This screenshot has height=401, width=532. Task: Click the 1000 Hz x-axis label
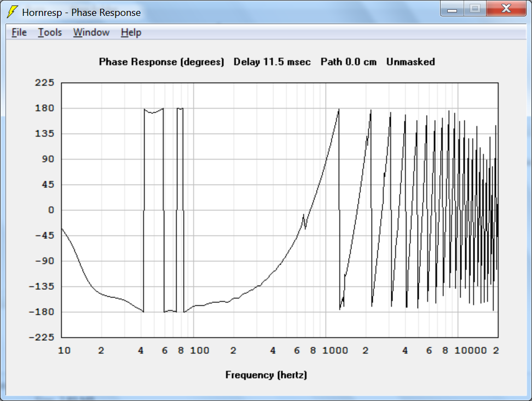tap(335, 351)
